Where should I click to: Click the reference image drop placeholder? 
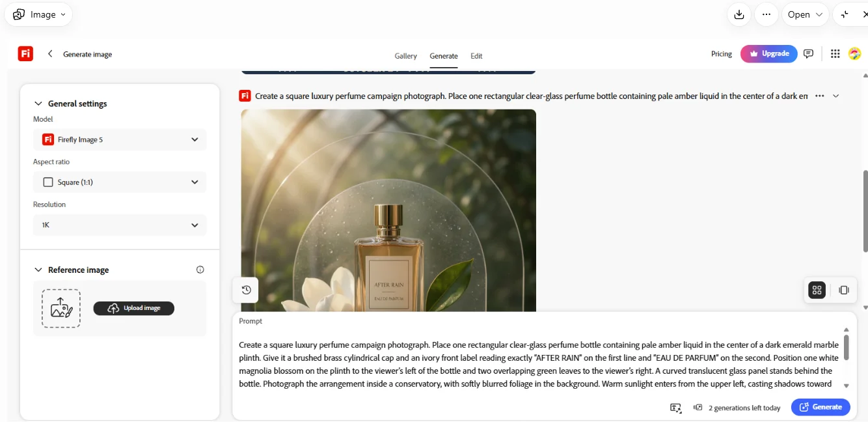[61, 309]
